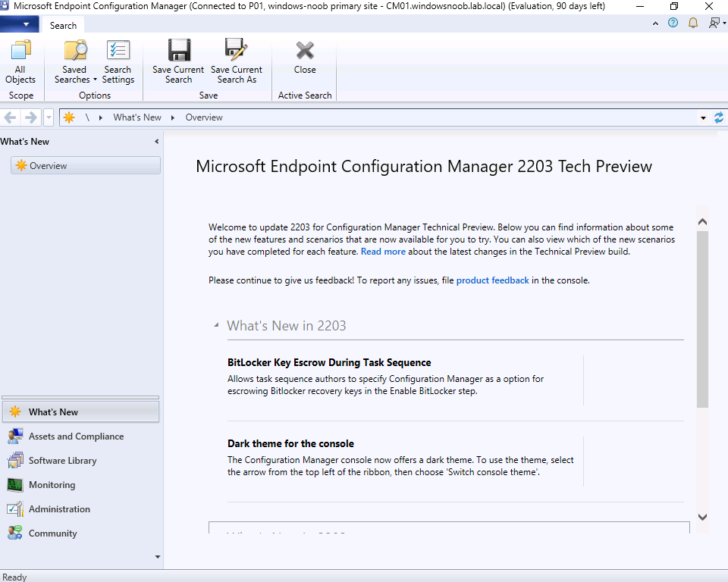
Task: Collapse the ribbon with the up caret
Action: [x=655, y=23]
